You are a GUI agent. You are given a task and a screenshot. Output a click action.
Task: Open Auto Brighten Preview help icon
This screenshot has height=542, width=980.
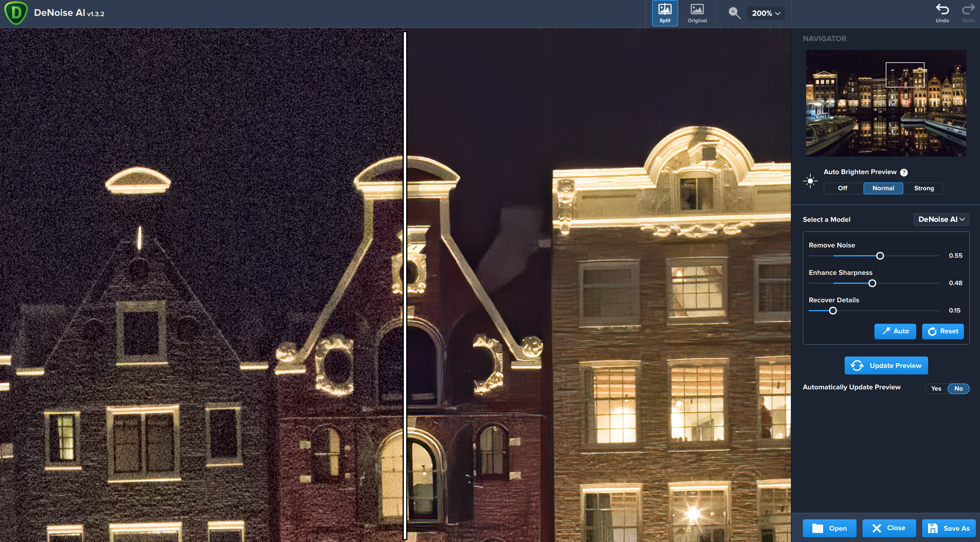904,172
